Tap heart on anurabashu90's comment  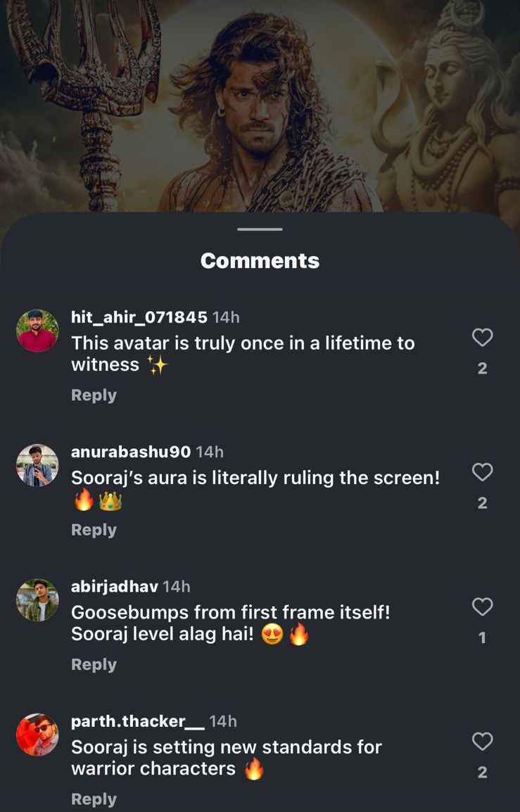pyautogui.click(x=482, y=472)
